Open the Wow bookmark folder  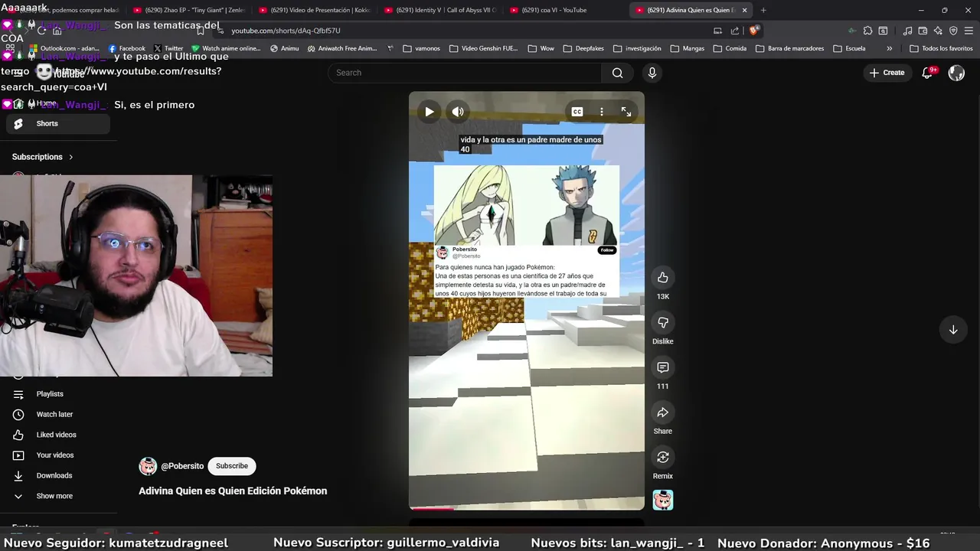click(x=541, y=48)
